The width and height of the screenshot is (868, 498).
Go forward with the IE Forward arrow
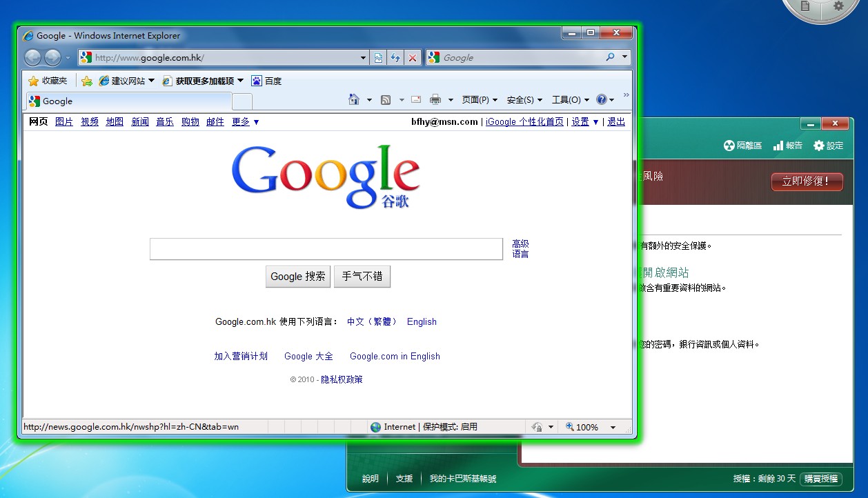(x=52, y=58)
